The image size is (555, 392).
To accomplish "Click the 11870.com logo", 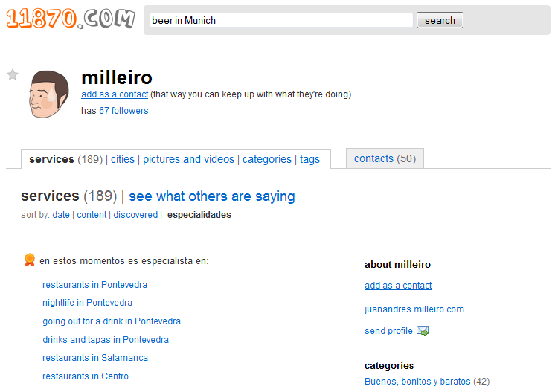I will point(71,19).
